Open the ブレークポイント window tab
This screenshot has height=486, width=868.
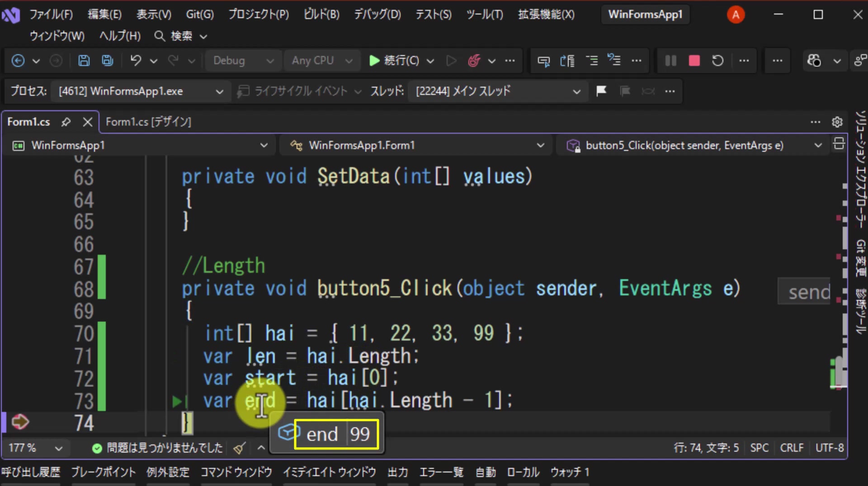click(104, 472)
